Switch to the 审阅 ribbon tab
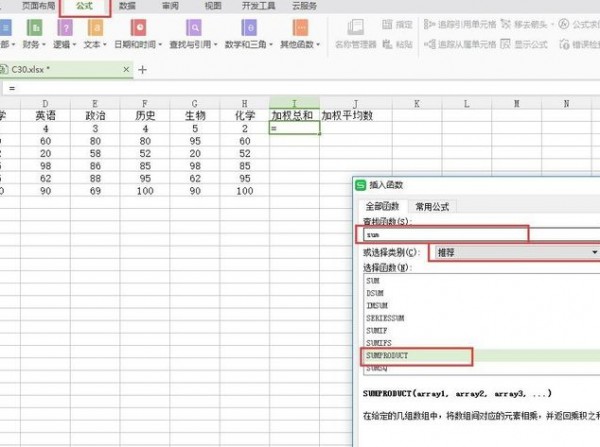The width and height of the screenshot is (600, 447). click(170, 6)
